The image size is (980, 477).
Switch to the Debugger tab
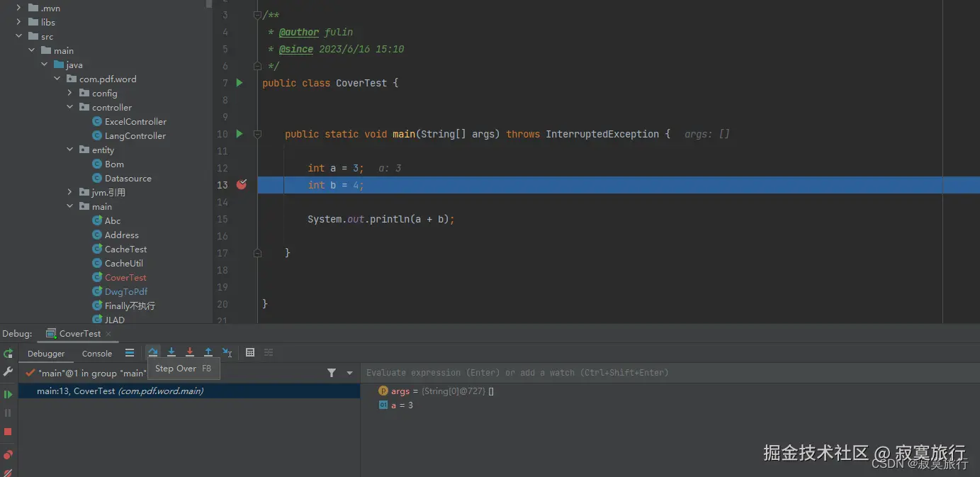46,354
